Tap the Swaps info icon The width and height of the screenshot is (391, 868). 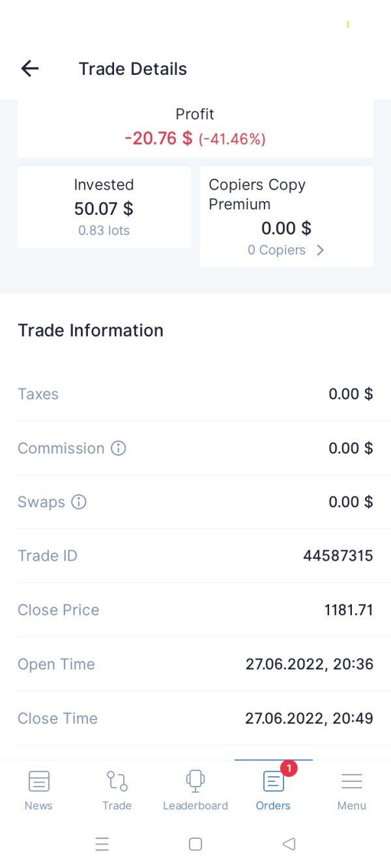[79, 502]
